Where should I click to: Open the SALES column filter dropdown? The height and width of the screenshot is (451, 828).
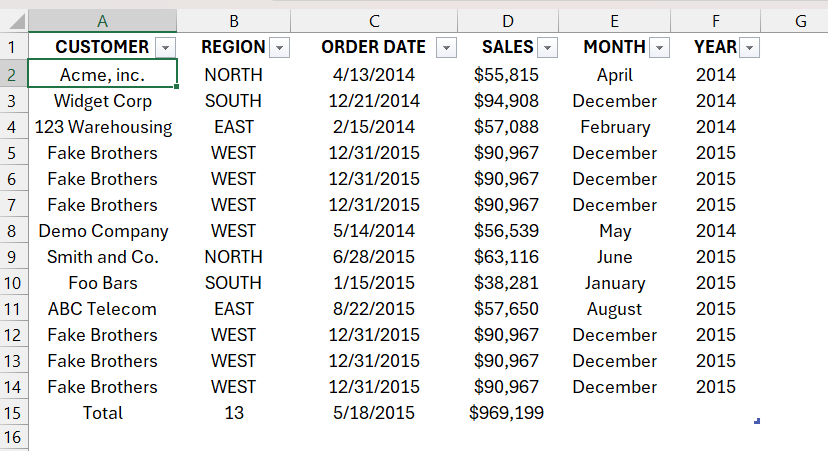(x=548, y=48)
